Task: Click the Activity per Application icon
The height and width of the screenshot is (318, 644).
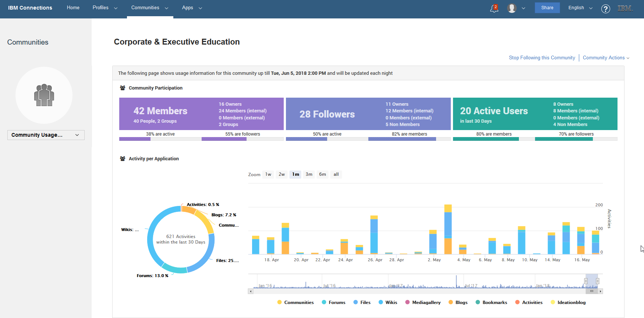Action: (123, 159)
